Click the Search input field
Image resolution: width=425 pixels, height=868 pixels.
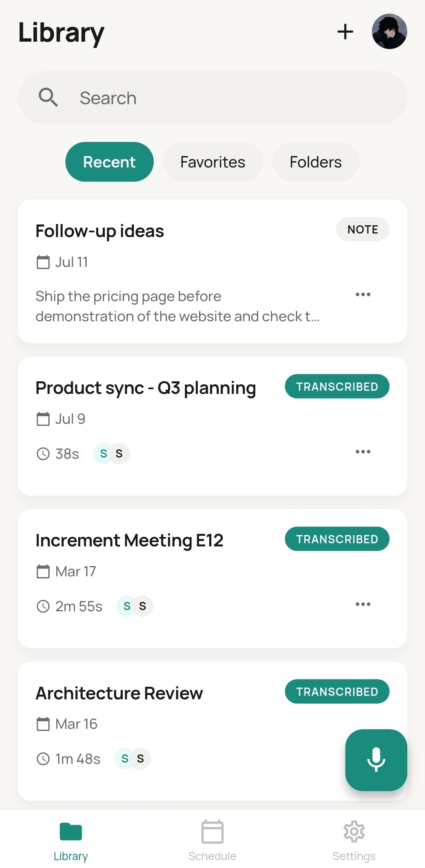coord(213,98)
